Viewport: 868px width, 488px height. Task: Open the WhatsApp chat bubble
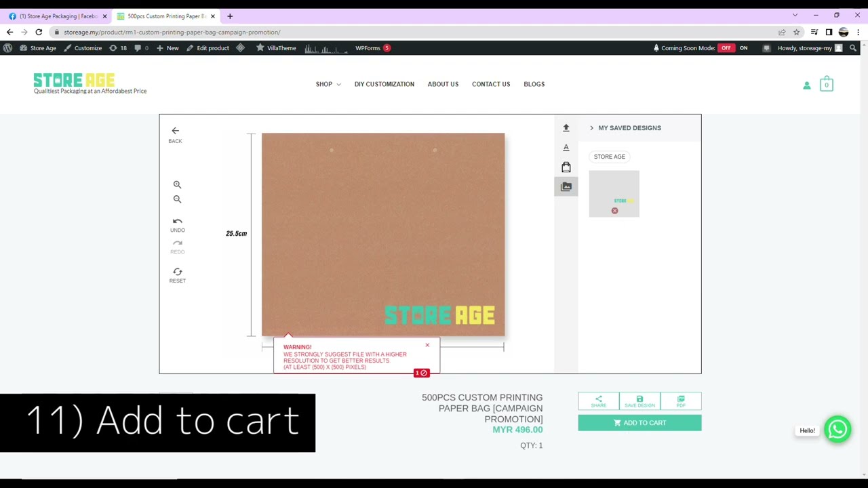[837, 430]
